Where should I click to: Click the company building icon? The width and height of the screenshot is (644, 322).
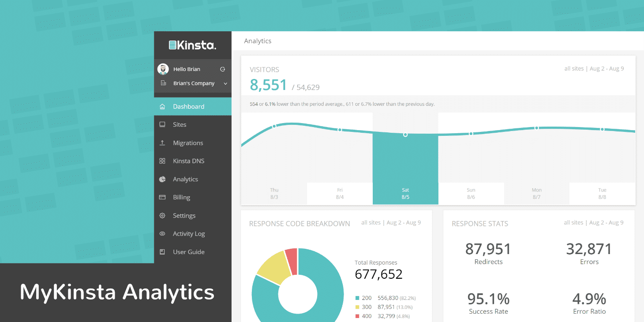(x=163, y=83)
